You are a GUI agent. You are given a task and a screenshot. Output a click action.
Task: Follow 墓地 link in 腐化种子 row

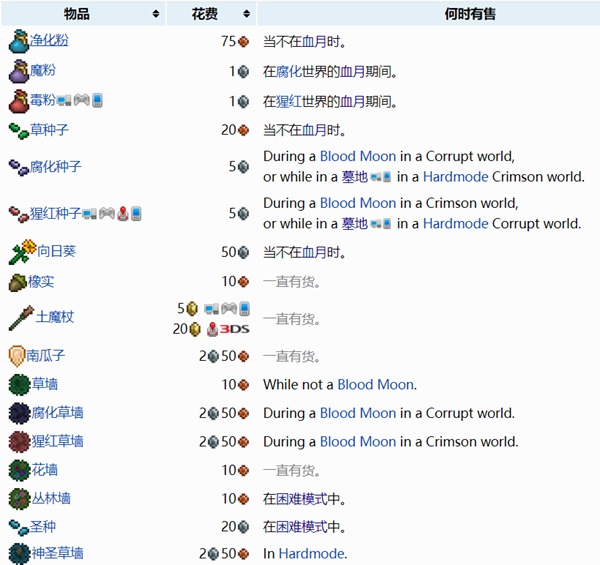(x=355, y=177)
